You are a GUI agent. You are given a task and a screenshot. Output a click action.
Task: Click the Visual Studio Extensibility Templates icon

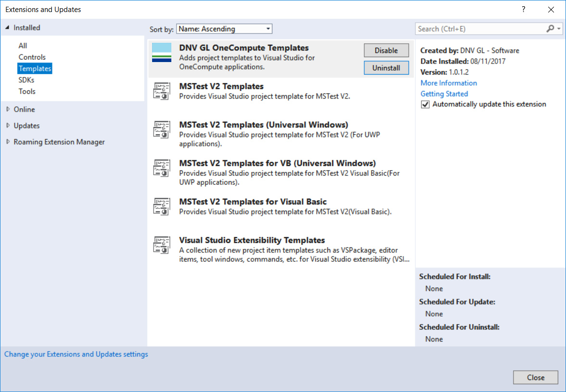tap(162, 245)
